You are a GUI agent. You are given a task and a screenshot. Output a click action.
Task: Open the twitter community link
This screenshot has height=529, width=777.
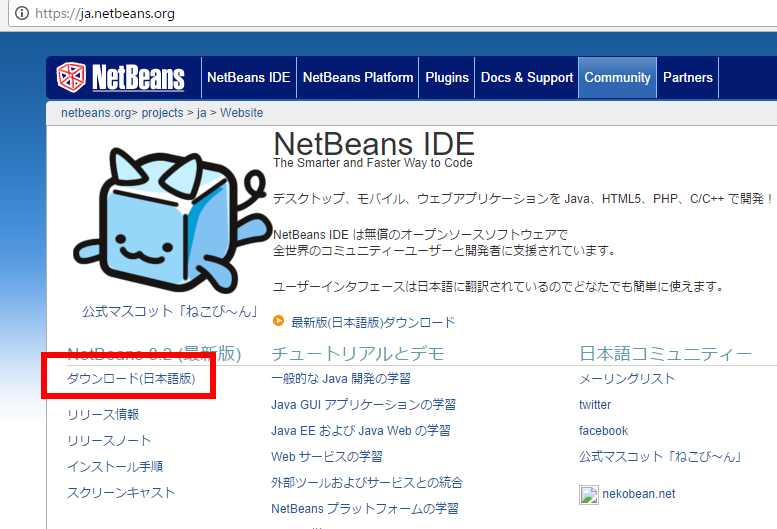595,405
